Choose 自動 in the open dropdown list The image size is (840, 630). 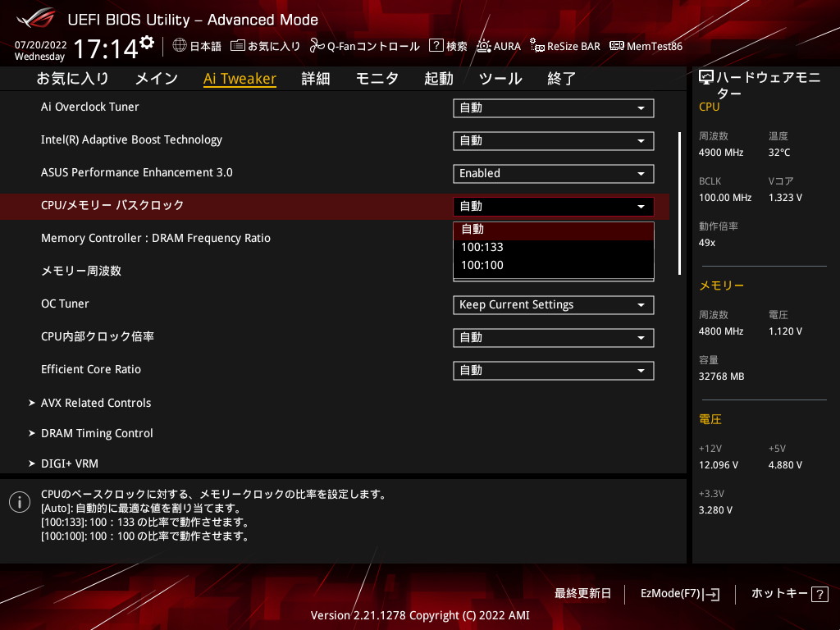pyautogui.click(x=554, y=231)
